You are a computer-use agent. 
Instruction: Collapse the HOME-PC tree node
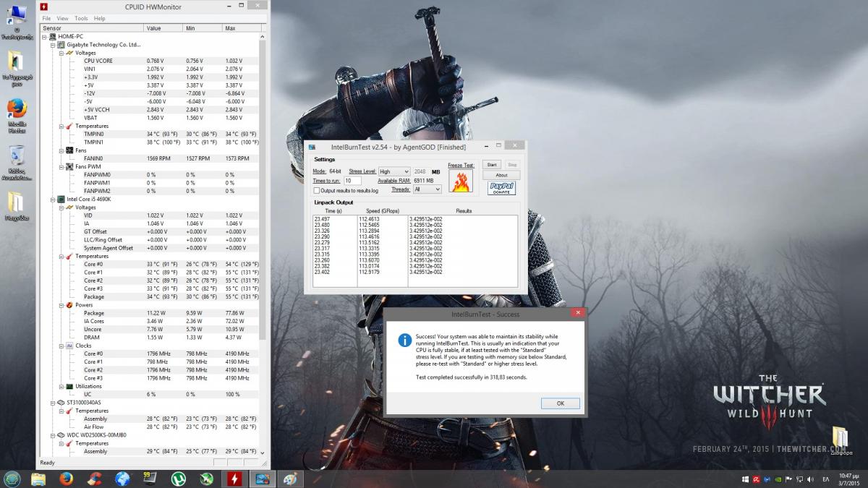[44, 36]
